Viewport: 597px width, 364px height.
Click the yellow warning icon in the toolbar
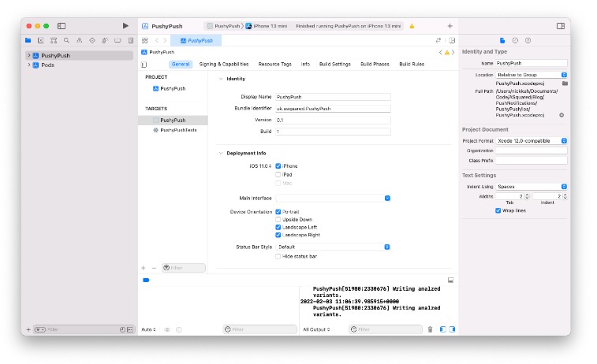coord(412,26)
